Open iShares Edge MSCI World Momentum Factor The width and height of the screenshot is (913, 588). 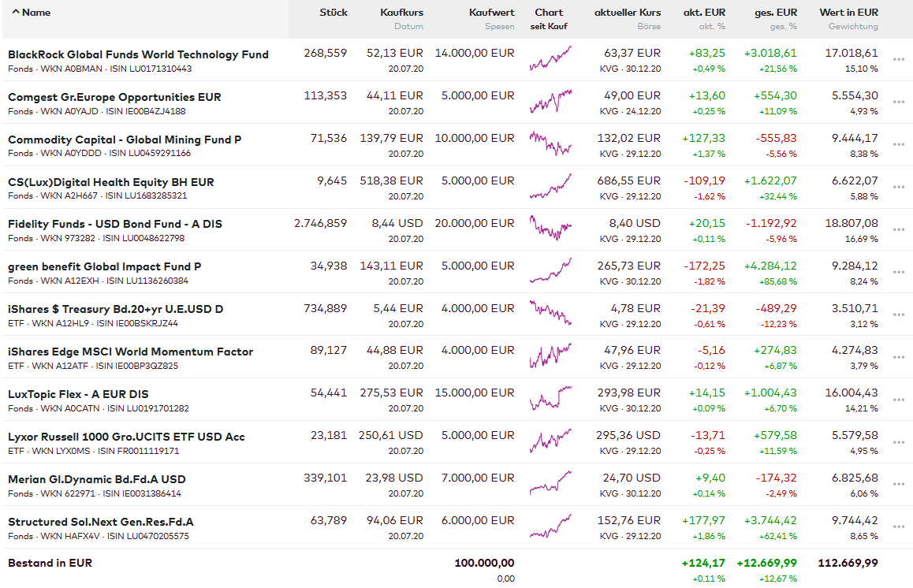tap(130, 352)
